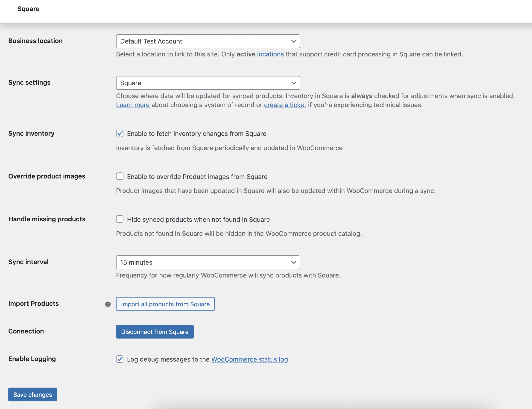Disable logging debug messages
The image size is (532, 409).
coord(120,359)
